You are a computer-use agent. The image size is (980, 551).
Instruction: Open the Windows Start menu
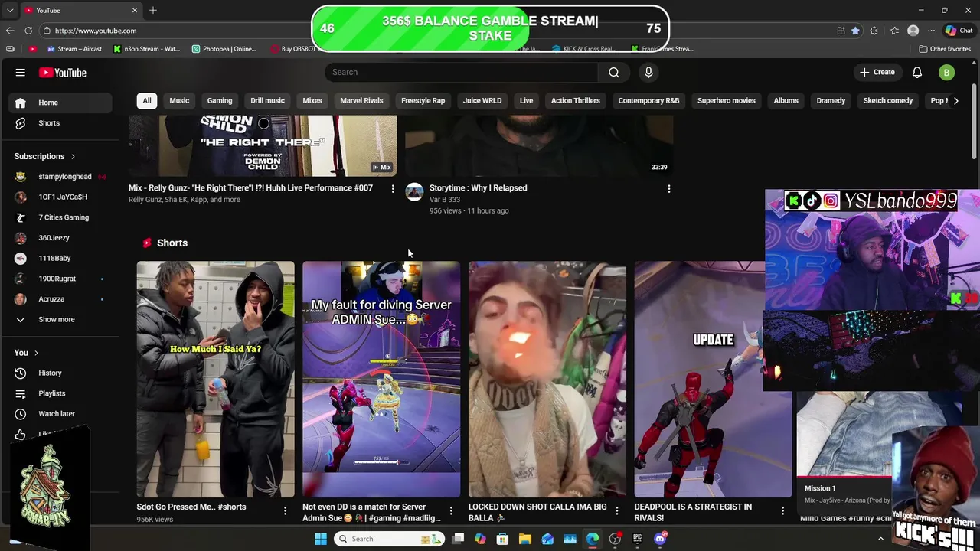point(321,539)
